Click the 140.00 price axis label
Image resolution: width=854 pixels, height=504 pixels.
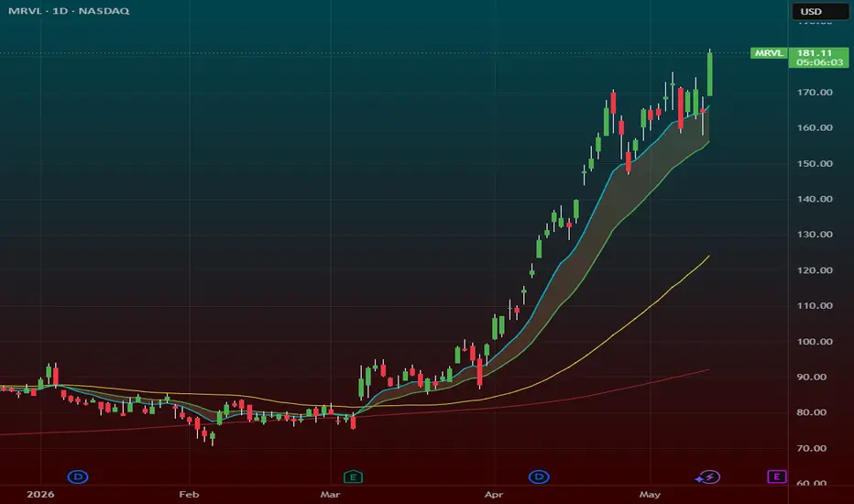coord(815,199)
